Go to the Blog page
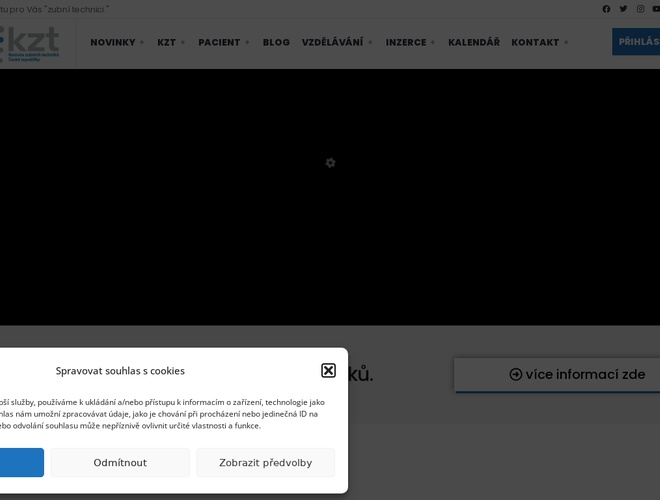The height and width of the screenshot is (500, 660). click(x=276, y=43)
